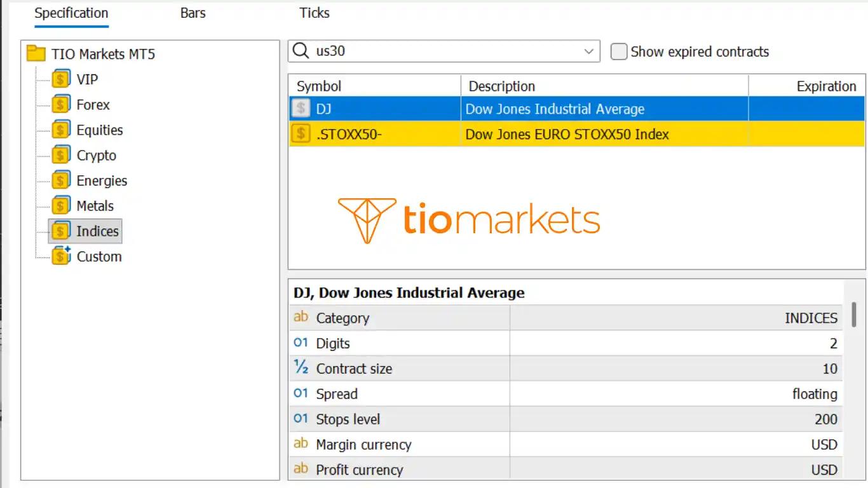Click the Expiration column header

pyautogui.click(x=807, y=86)
